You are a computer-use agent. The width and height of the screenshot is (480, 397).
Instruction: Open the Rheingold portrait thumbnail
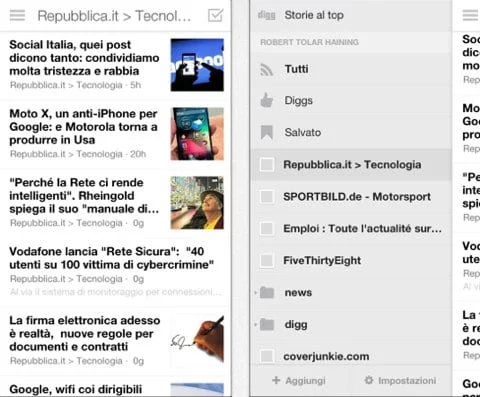(x=197, y=203)
